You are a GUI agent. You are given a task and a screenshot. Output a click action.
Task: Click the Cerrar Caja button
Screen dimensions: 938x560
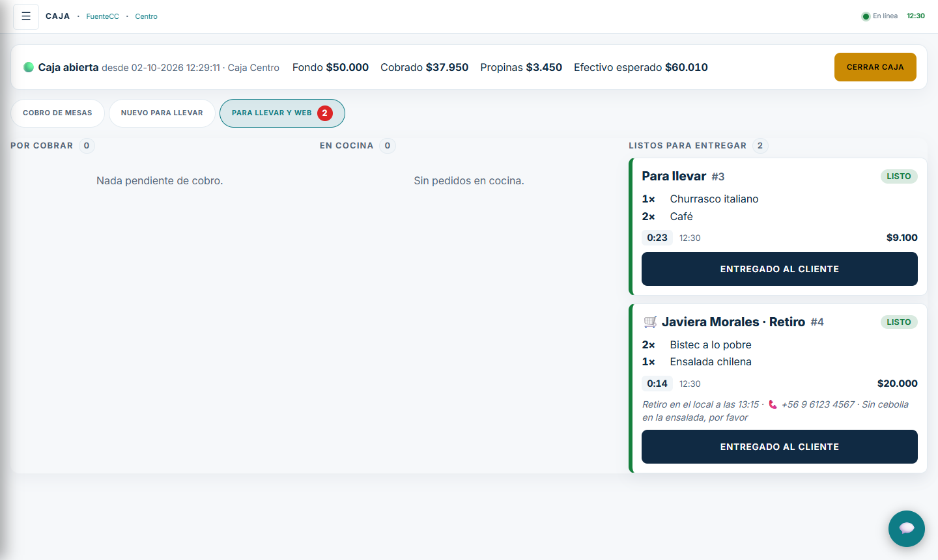(875, 67)
